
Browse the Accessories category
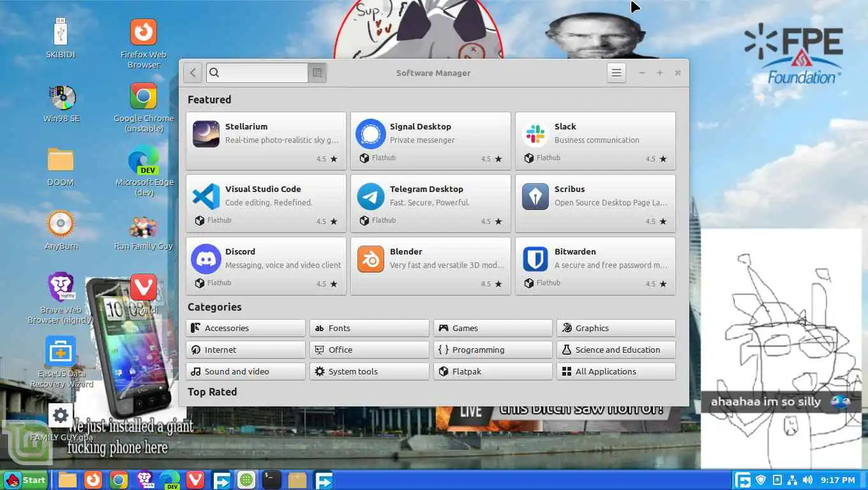pos(246,328)
